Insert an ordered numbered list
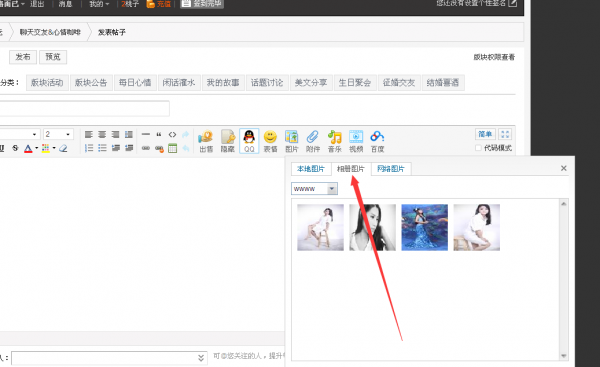 [89, 148]
